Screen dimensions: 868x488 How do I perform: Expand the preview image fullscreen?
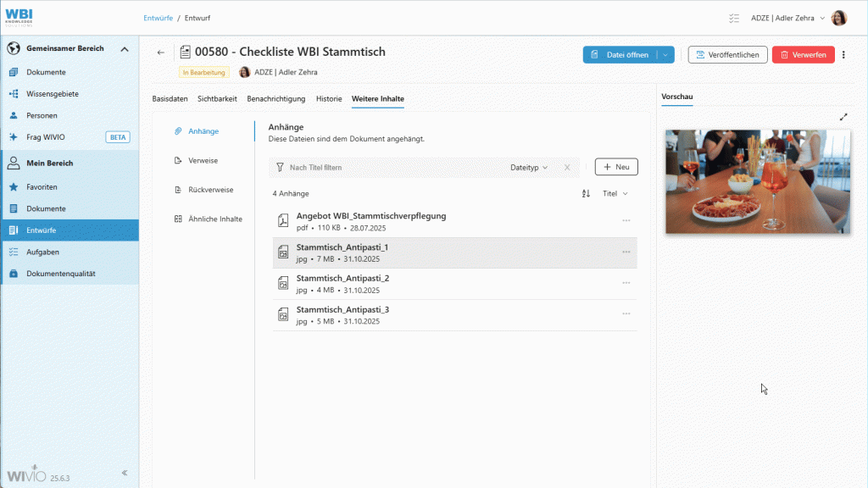click(843, 117)
